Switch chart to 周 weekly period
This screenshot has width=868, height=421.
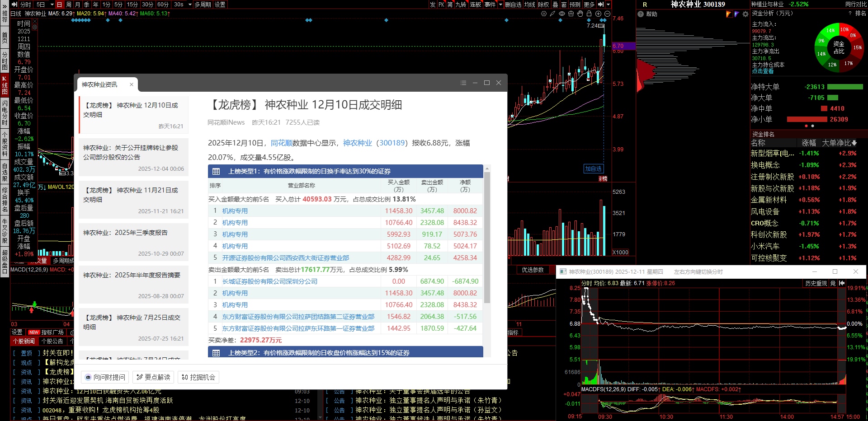(x=69, y=4)
